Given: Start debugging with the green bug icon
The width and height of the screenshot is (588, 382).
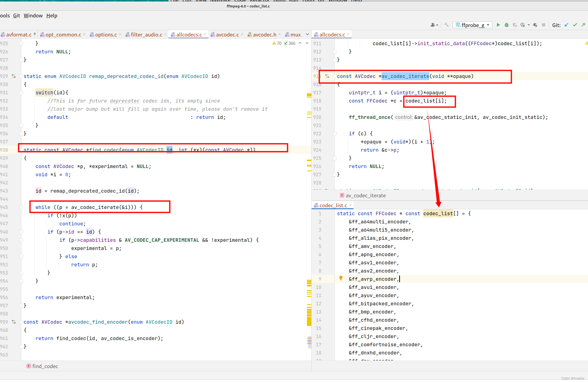Looking at the screenshot, I should point(506,25).
